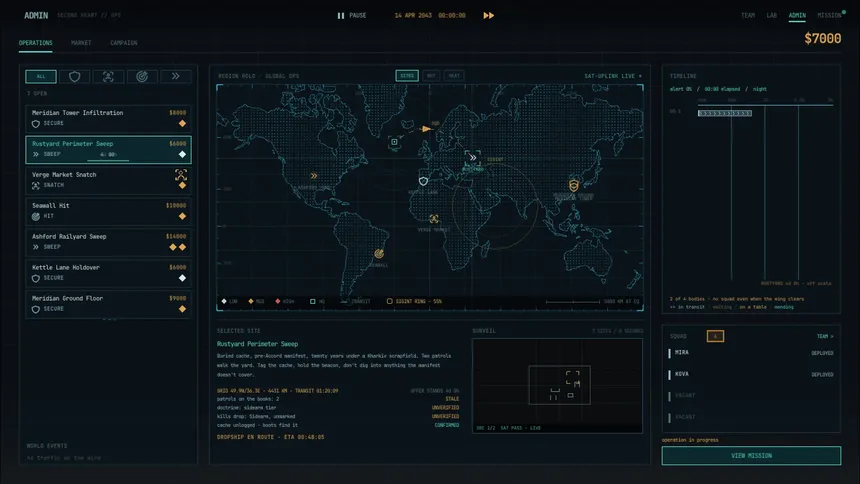Switch to the MARKET tab

(x=81, y=43)
